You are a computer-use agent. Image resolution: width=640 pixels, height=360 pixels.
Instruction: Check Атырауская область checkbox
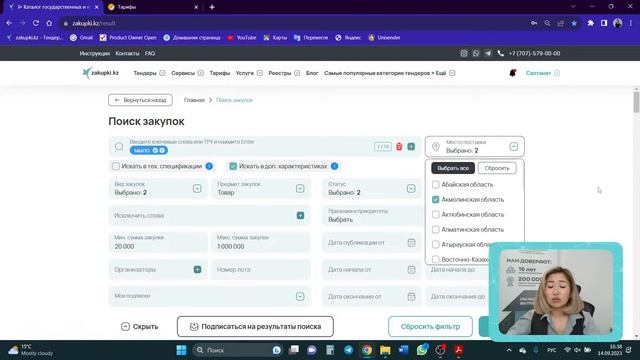(436, 244)
